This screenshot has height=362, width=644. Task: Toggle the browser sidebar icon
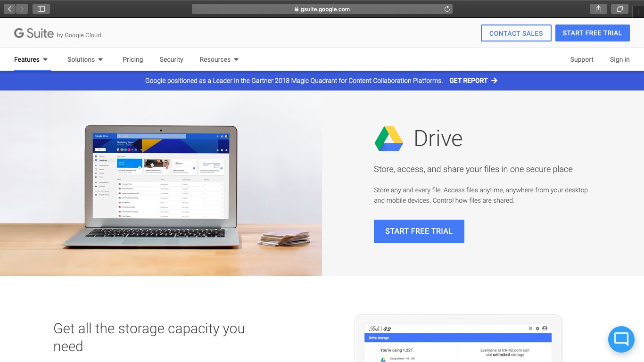(x=41, y=8)
